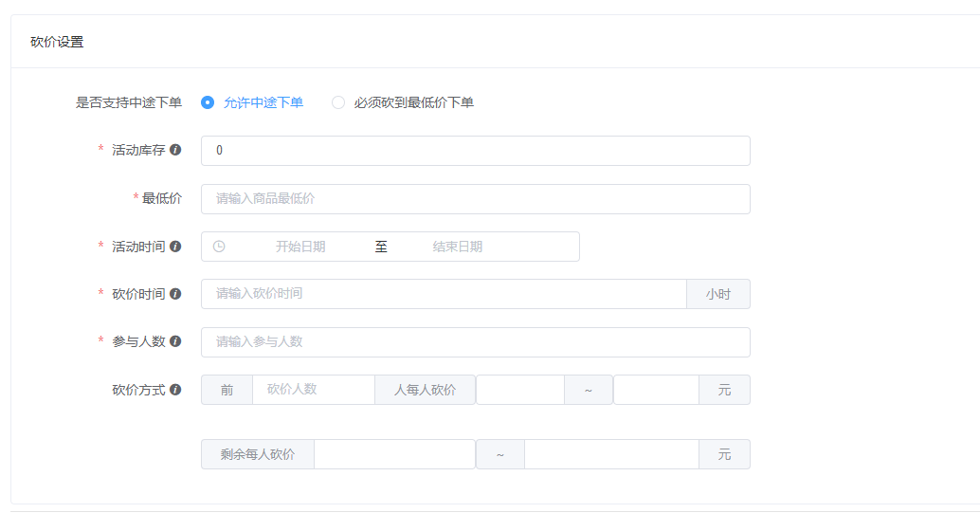Viewport: 980px width, 513px height.
Task: Click the info icon beside 活动时间
Action: 175,247
